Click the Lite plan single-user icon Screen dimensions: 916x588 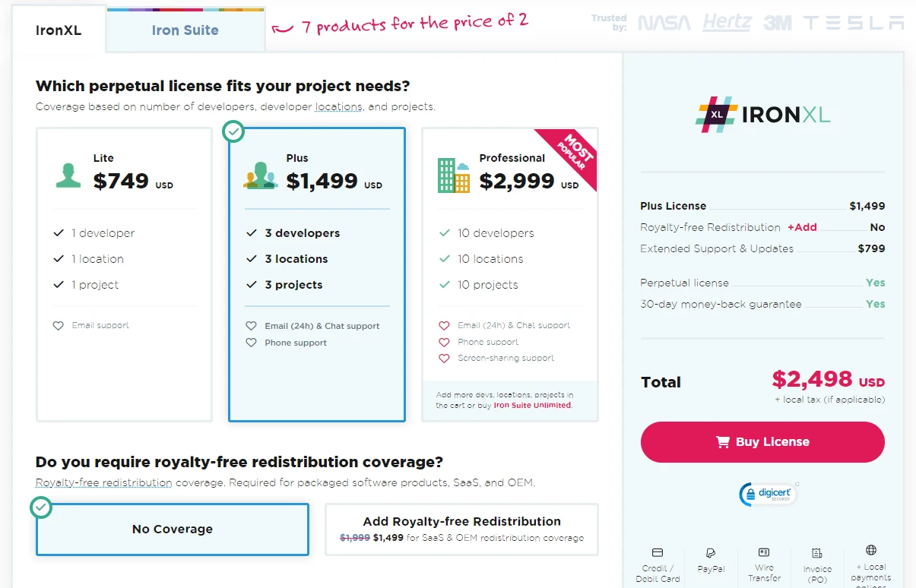[68, 174]
